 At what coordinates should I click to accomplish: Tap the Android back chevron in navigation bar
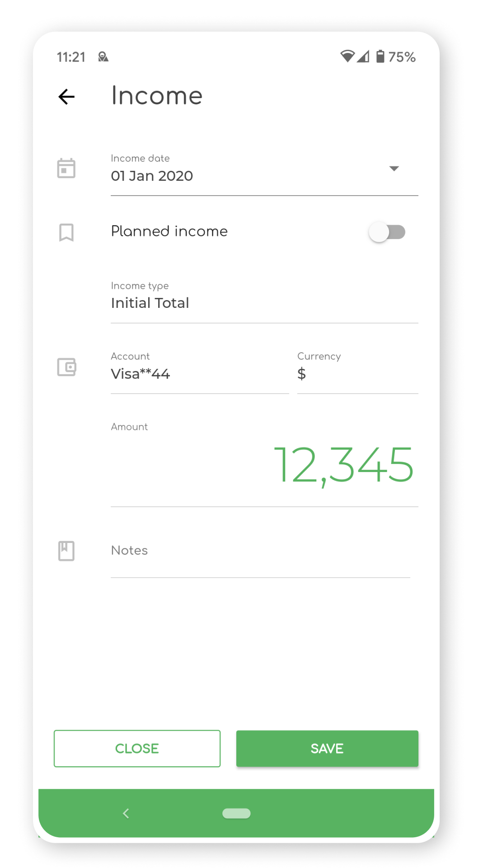(126, 813)
